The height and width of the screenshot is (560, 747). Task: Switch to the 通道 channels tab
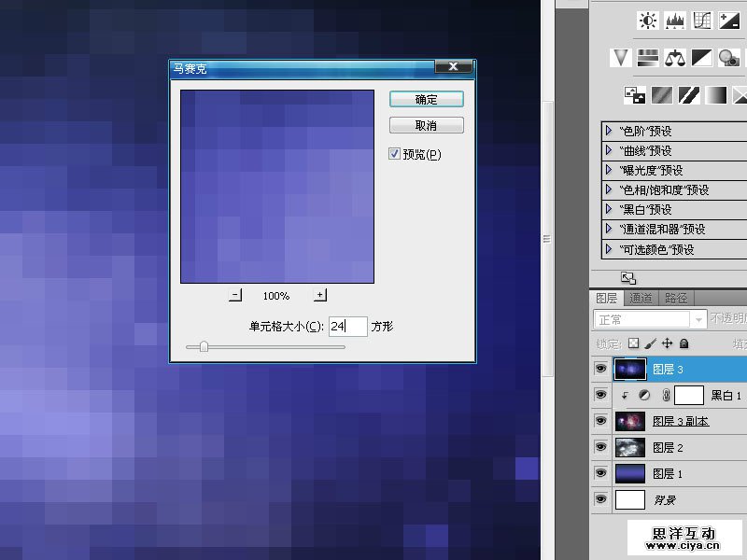click(x=641, y=299)
